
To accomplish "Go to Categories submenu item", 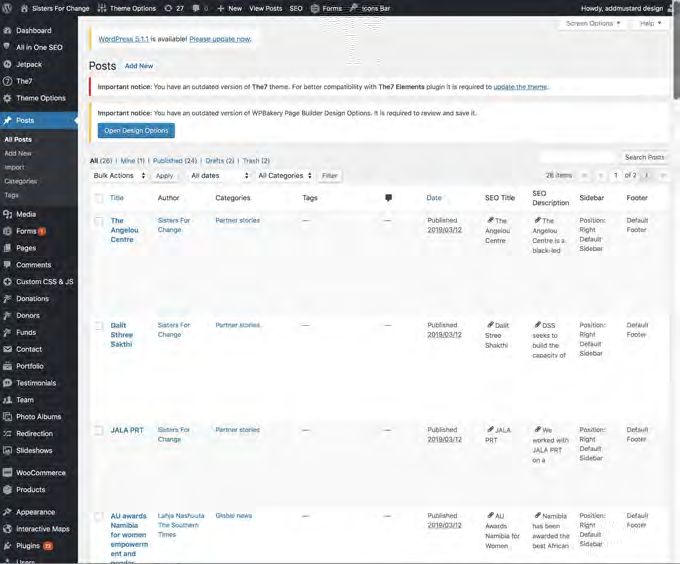I will click(x=21, y=181).
